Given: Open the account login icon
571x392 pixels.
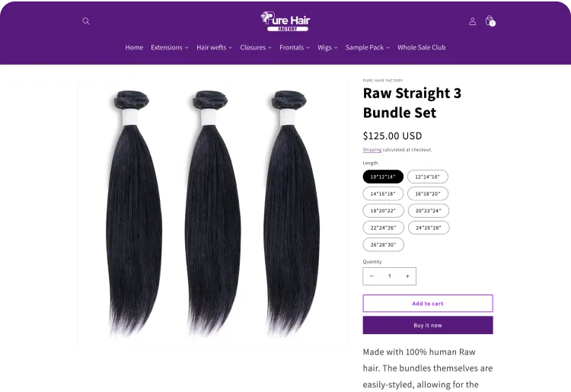Looking at the screenshot, I should tap(472, 21).
